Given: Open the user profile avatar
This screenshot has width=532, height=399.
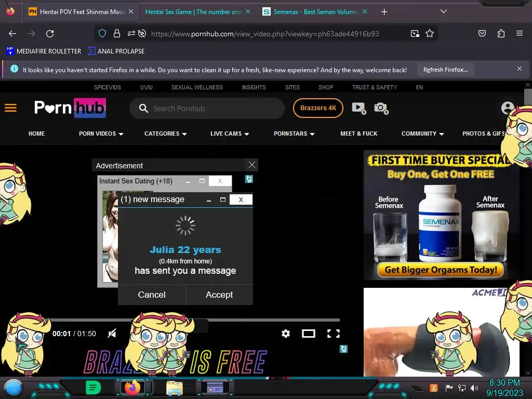Looking at the screenshot, I should click(508, 108).
